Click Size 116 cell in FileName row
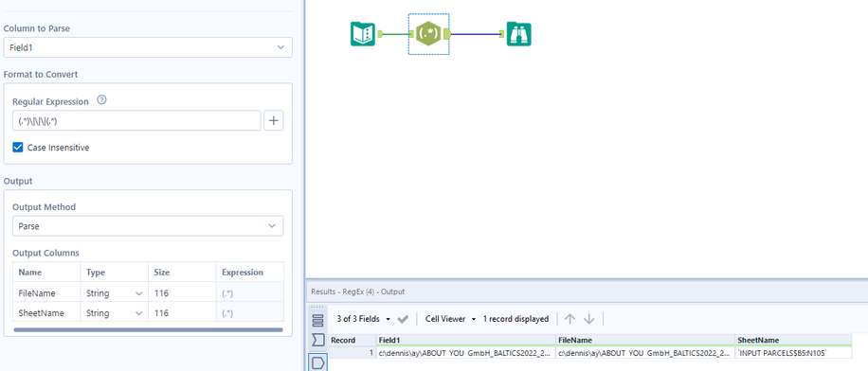The height and width of the screenshot is (371, 868). [182, 293]
